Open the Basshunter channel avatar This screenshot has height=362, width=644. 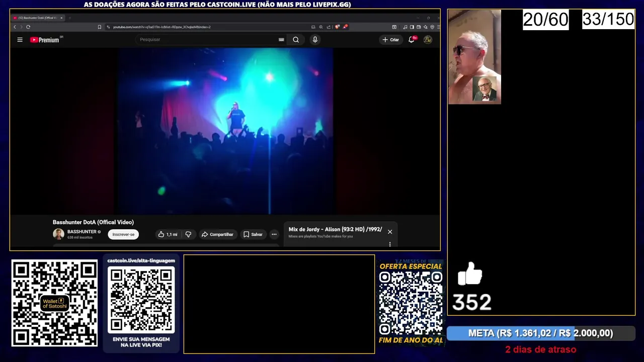point(58,234)
